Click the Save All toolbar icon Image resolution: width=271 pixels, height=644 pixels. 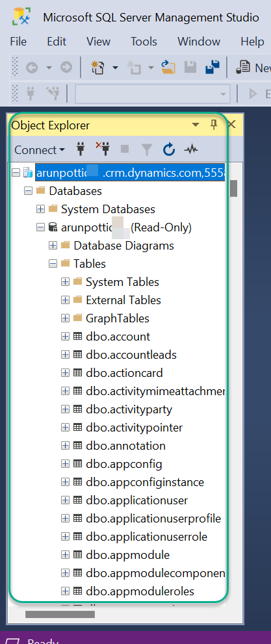[x=213, y=68]
